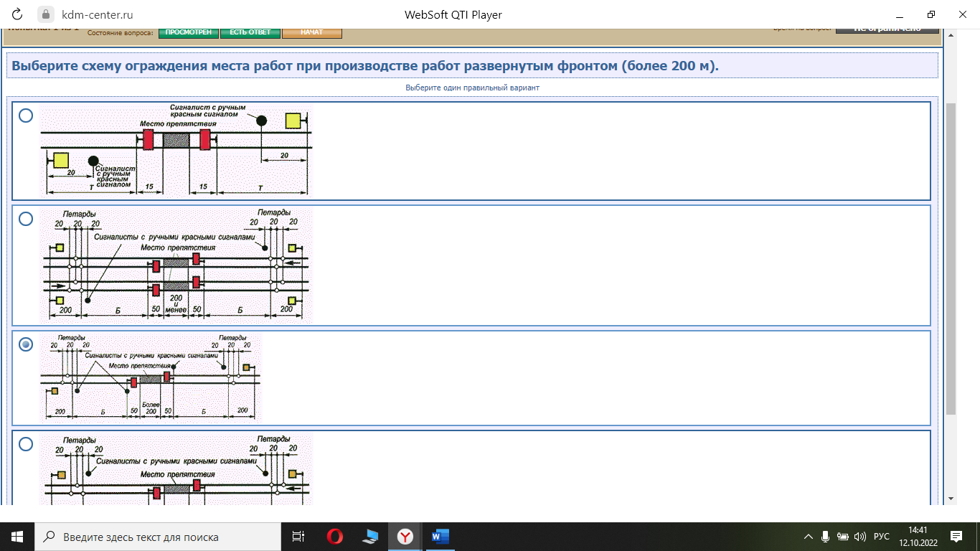
Task: Click the ЕСТЬ ОТВЕТ status button
Action: (250, 32)
